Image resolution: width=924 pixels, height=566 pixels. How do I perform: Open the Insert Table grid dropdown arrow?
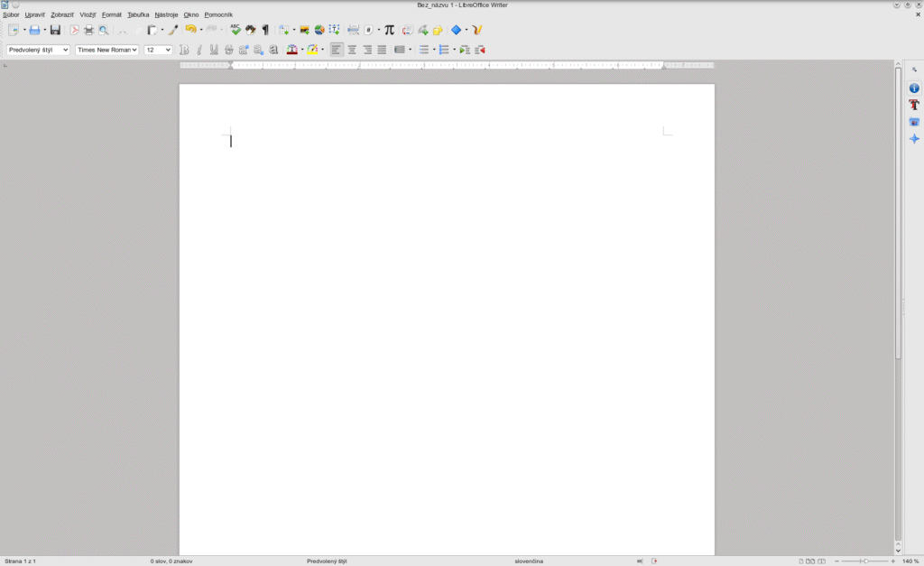coord(294,30)
